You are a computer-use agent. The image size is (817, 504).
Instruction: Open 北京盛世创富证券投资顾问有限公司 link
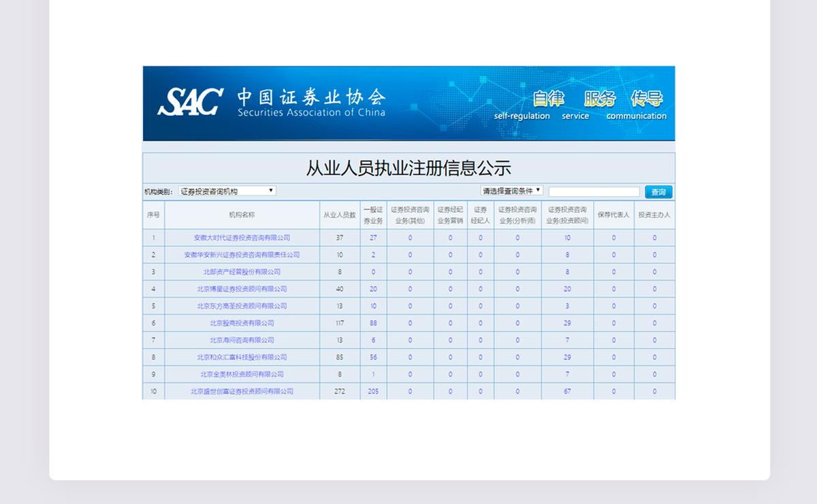pos(242,391)
